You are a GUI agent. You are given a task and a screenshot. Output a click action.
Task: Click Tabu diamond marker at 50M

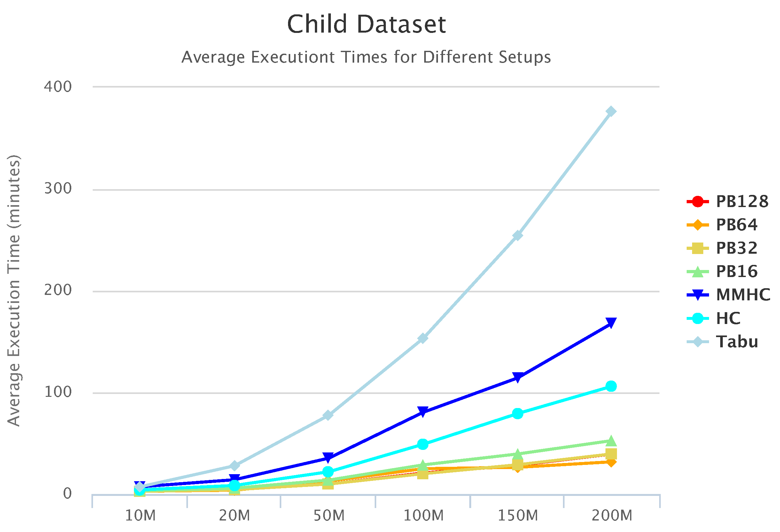click(x=328, y=415)
